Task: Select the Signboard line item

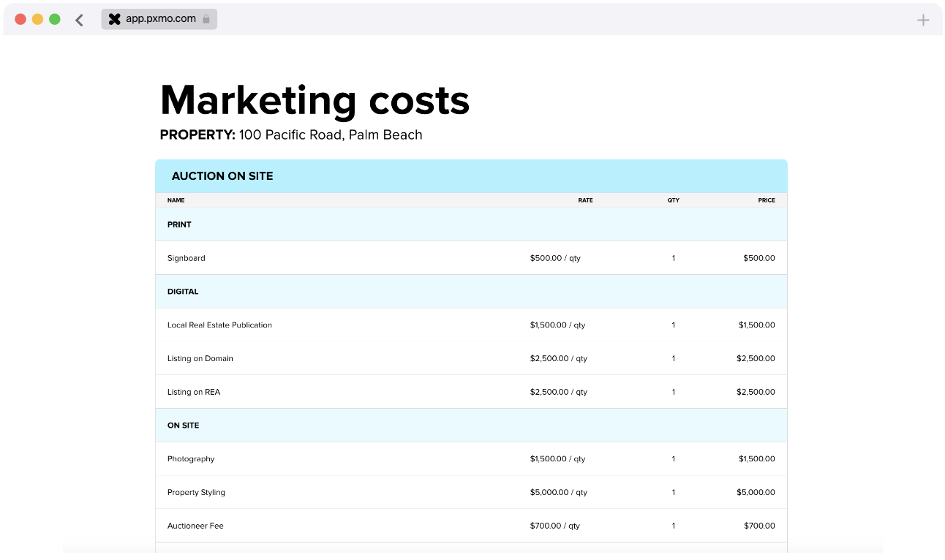Action: pos(187,258)
